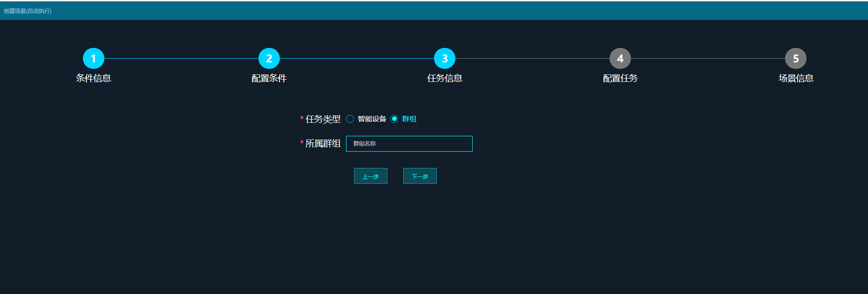
Task: Switch to the 配置条件 step label
Action: 269,78
